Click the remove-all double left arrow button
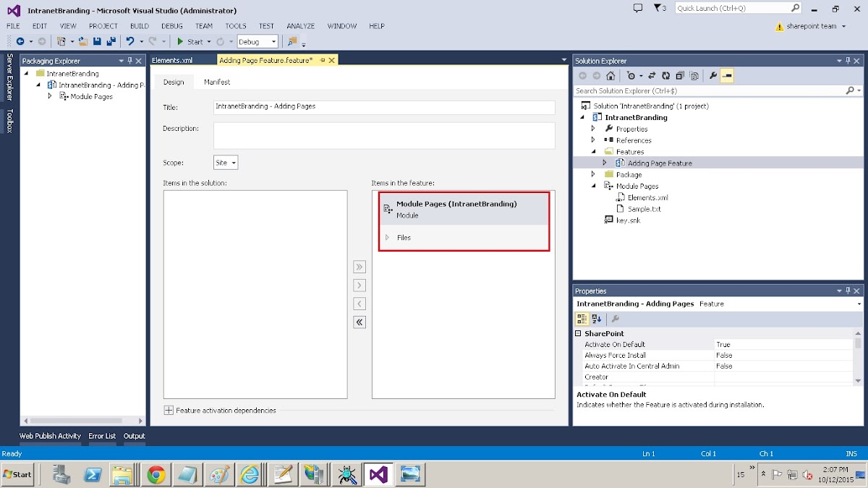 click(x=359, y=322)
